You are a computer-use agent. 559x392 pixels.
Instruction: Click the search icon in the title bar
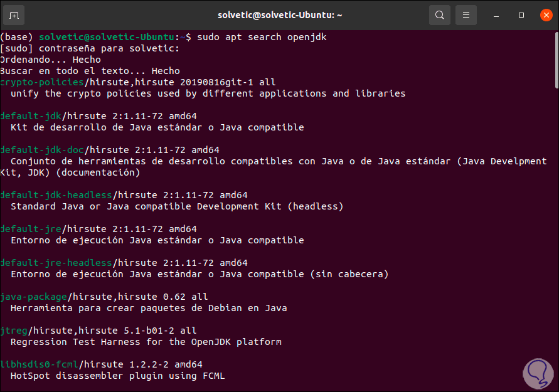(x=440, y=14)
